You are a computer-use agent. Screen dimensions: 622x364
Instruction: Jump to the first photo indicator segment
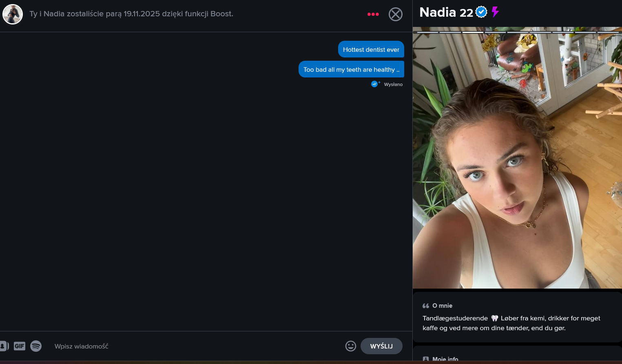[427, 32]
